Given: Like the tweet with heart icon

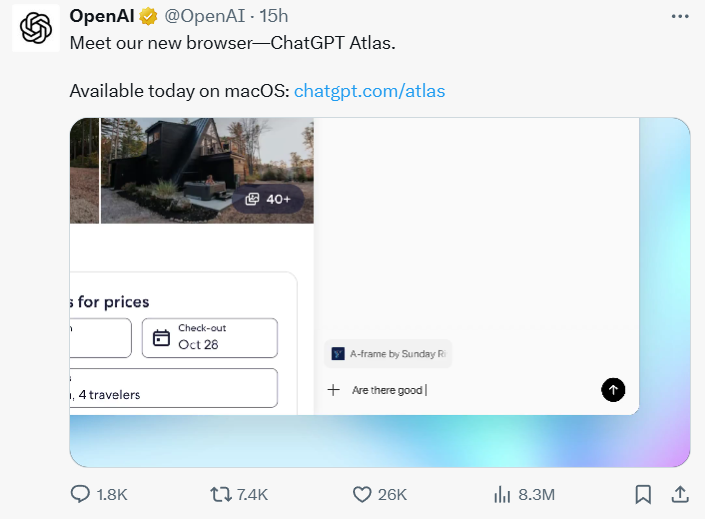Looking at the screenshot, I should [x=363, y=494].
